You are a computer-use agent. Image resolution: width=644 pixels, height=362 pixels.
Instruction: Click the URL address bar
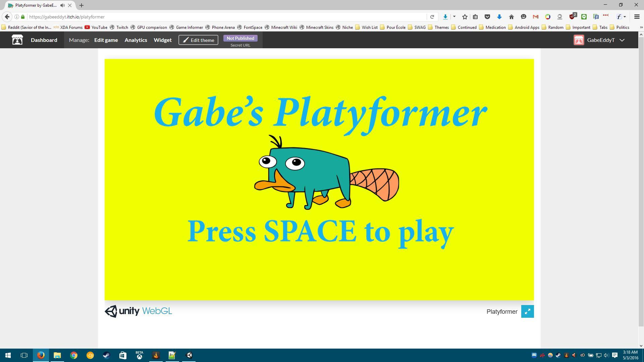[x=226, y=17]
